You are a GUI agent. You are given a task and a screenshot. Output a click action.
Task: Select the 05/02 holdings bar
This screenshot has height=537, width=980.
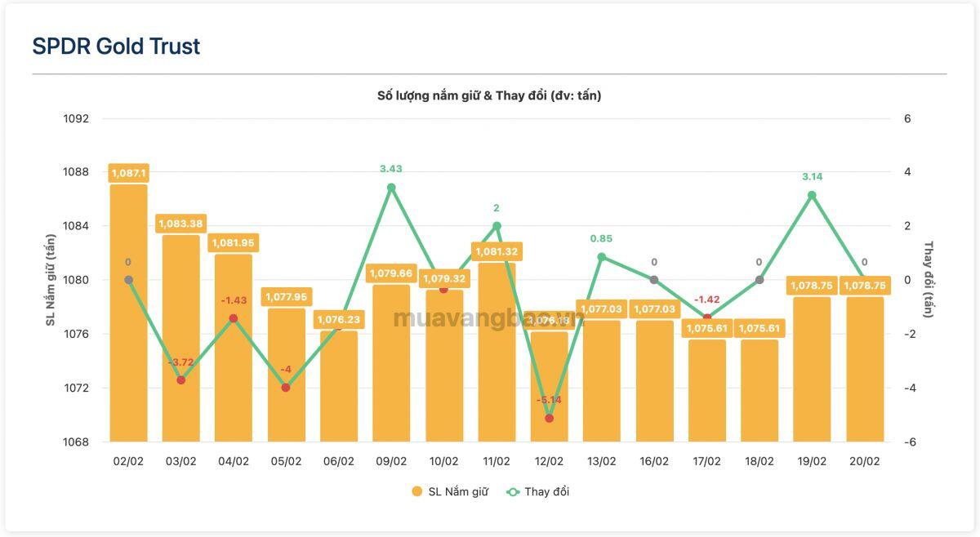tap(286, 375)
